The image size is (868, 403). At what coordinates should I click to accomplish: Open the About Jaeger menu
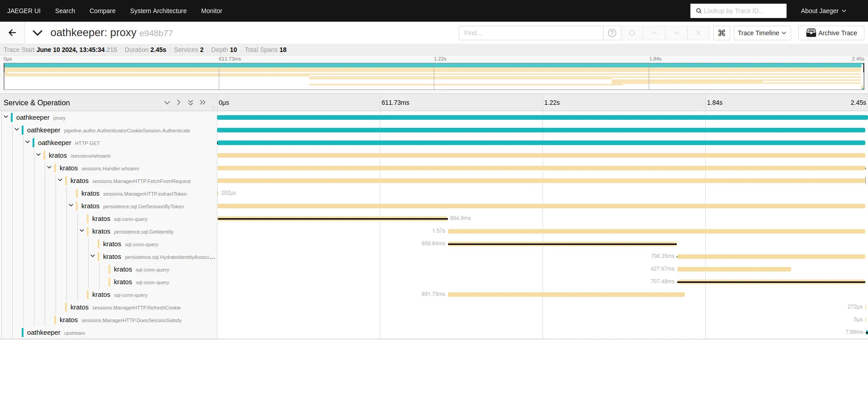823,11
